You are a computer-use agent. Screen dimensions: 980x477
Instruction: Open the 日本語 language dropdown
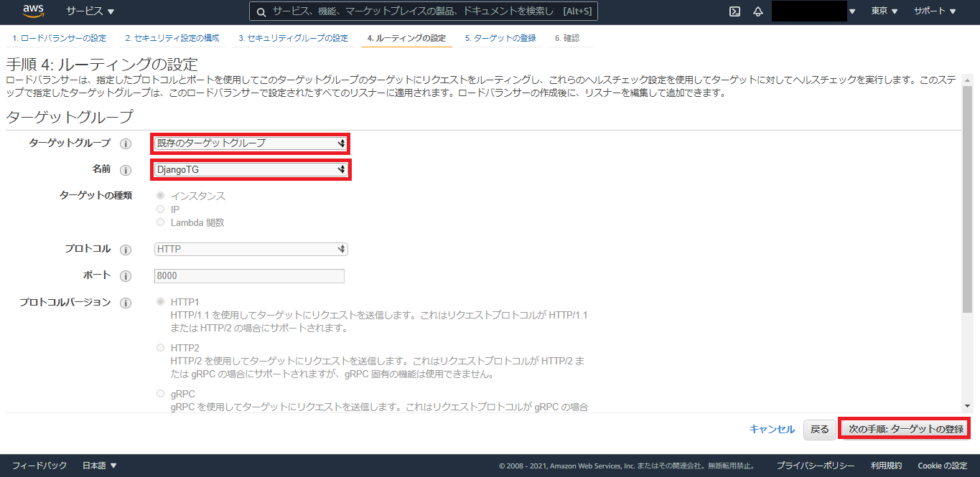99,466
